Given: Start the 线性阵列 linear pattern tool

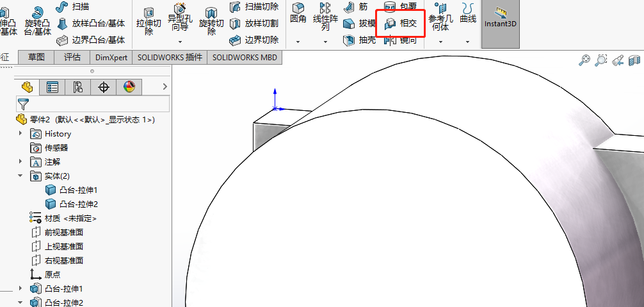Looking at the screenshot, I should (325, 17).
